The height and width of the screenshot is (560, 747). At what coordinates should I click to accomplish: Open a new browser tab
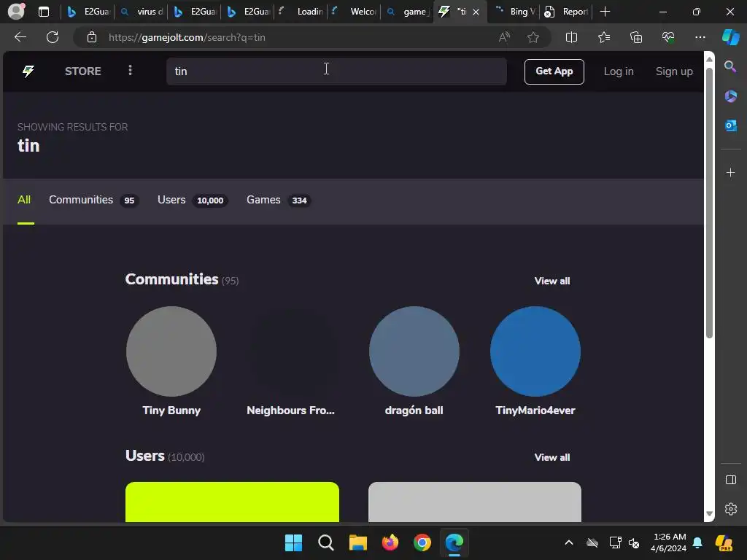point(605,12)
